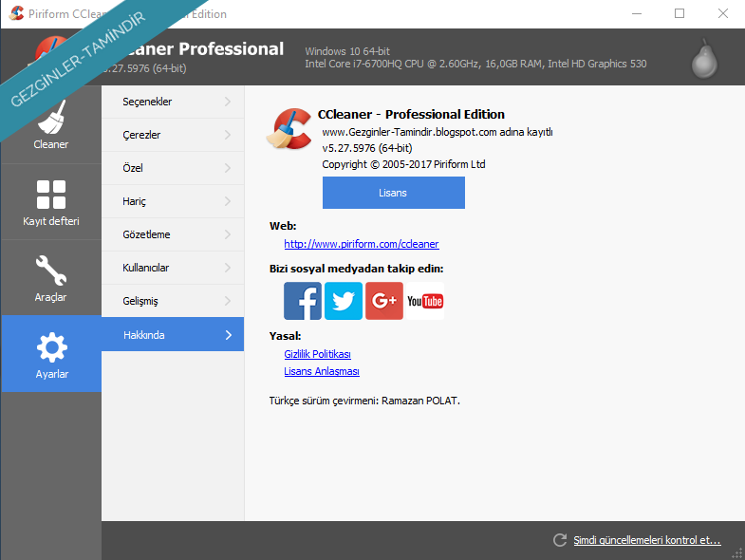Click the chevron next to Seçenekler
Screen dimensions: 745x560
tap(228, 102)
